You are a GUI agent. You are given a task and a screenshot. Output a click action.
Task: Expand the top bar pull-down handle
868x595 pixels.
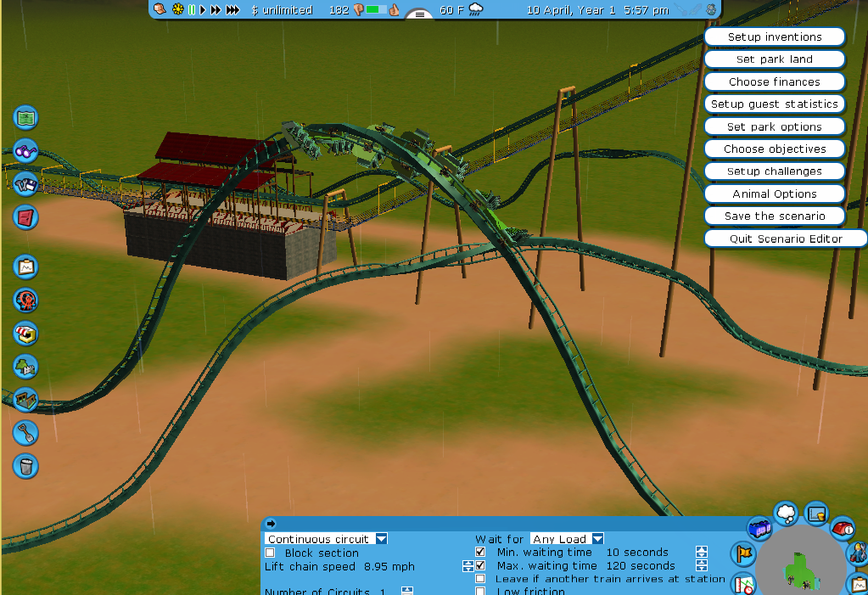click(419, 14)
